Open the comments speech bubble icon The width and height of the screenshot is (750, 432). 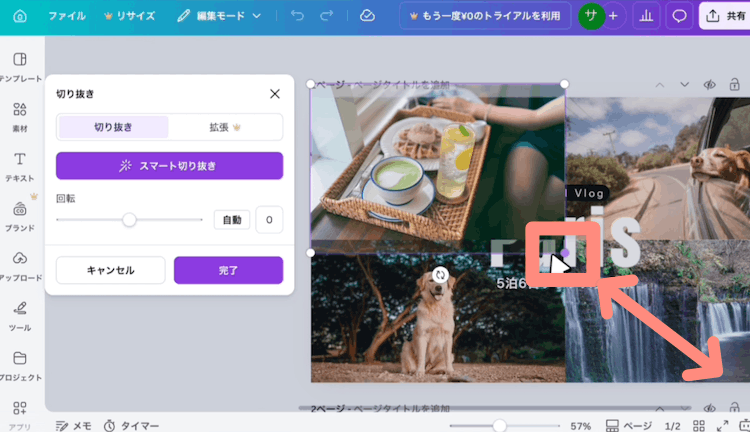click(x=679, y=16)
